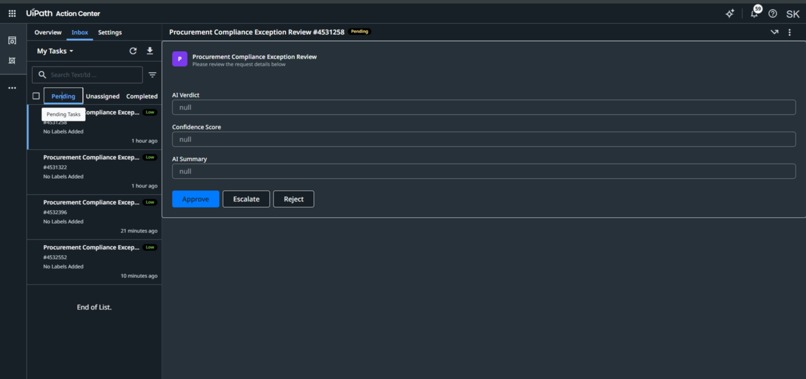Image resolution: width=806 pixels, height=379 pixels.
Task: Click the Search Text/Id input field
Action: pos(87,75)
